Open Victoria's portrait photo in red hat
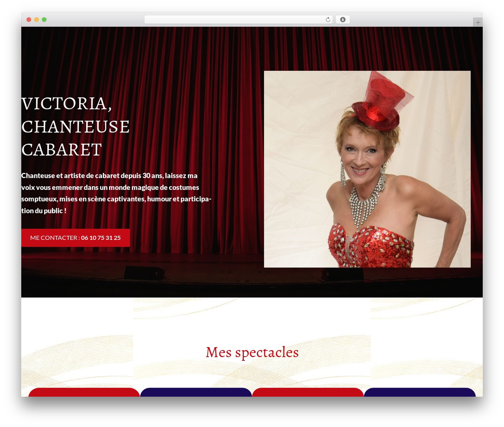The height and width of the screenshot is (427, 504). (367, 169)
